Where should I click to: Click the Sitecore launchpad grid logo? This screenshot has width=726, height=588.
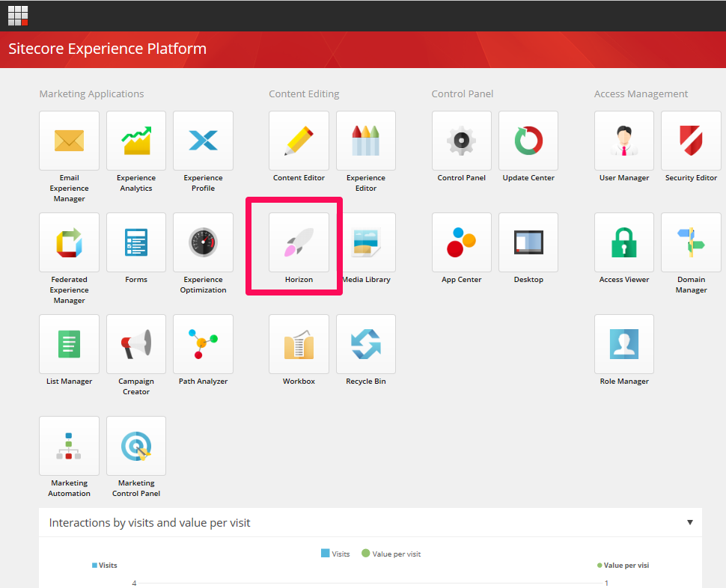[x=18, y=16]
